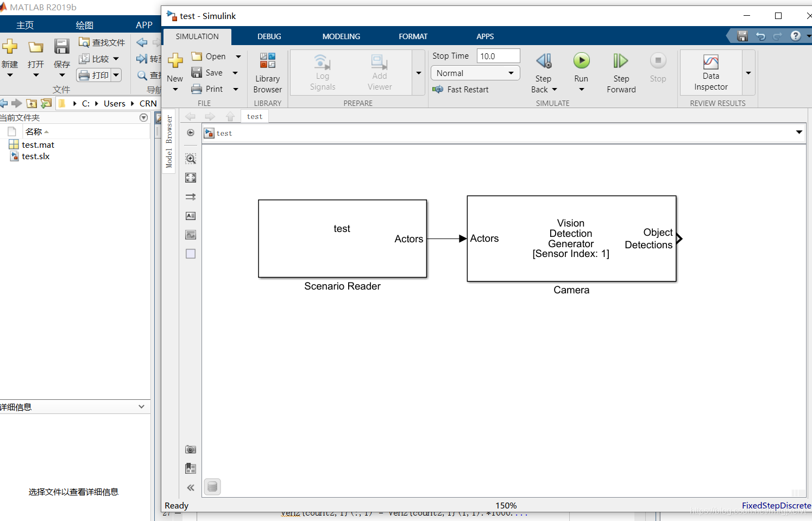Viewport: 812px width, 521px height.
Task: Click the Annotation text palette icon
Action: [191, 216]
